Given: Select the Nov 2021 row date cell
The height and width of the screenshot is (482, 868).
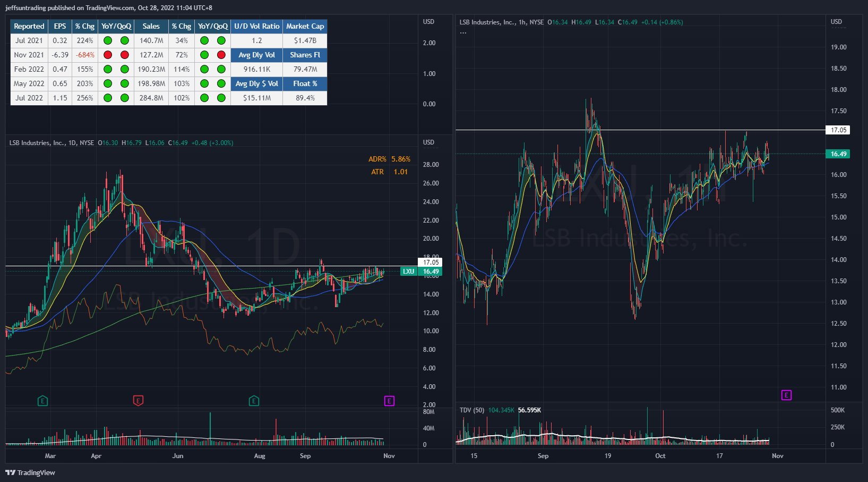Looking at the screenshot, I should pos(29,55).
